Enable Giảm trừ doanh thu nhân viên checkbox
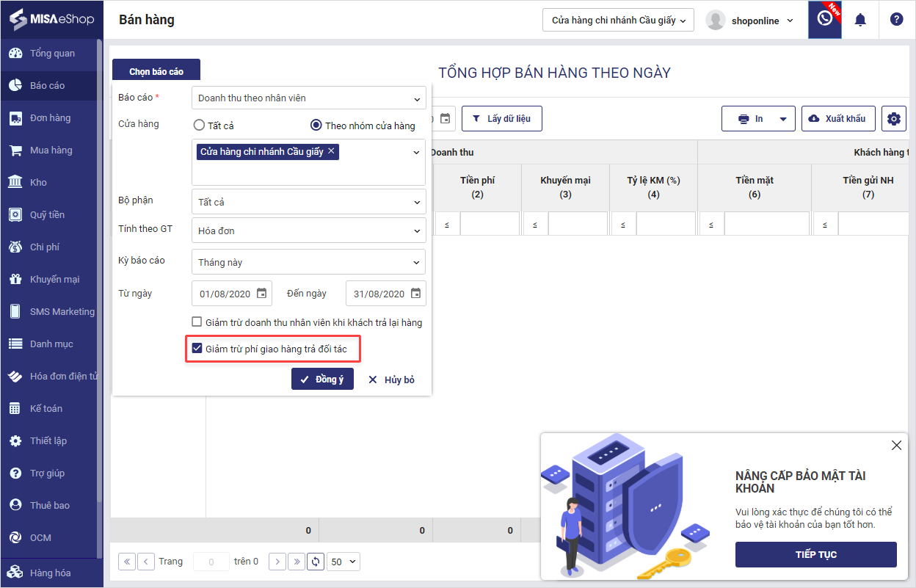This screenshot has width=916, height=588. [x=197, y=322]
